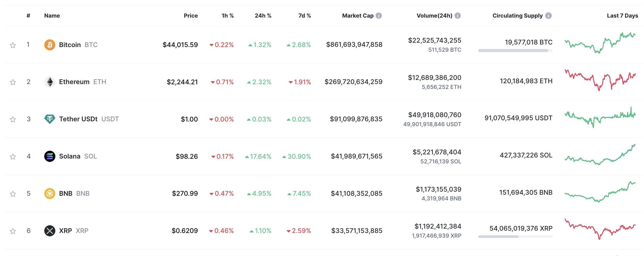Image resolution: width=644 pixels, height=256 pixels.
Task: Click the BNB logo icon
Action: 50,193
